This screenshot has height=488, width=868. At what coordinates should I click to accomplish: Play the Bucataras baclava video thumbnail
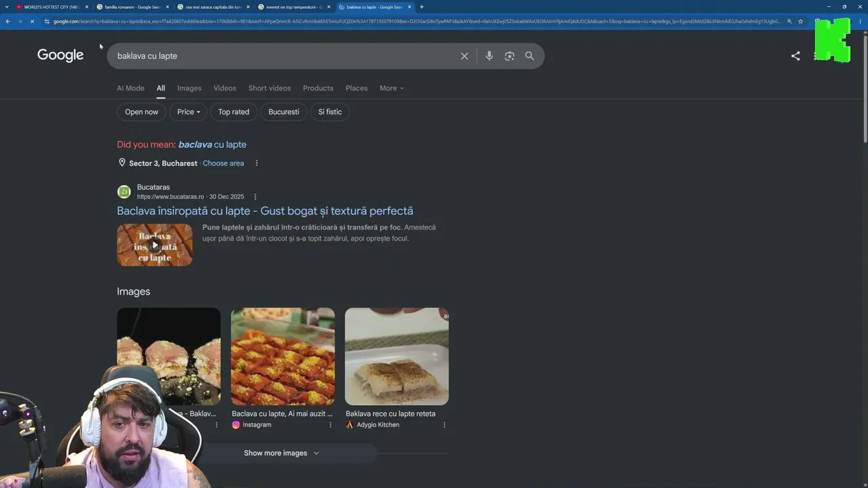(x=155, y=245)
